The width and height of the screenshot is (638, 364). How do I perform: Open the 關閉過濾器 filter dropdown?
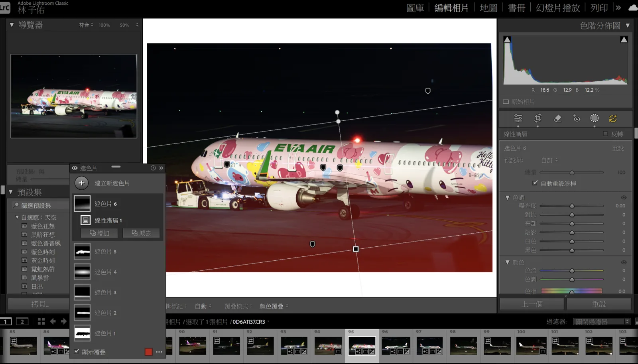click(601, 321)
